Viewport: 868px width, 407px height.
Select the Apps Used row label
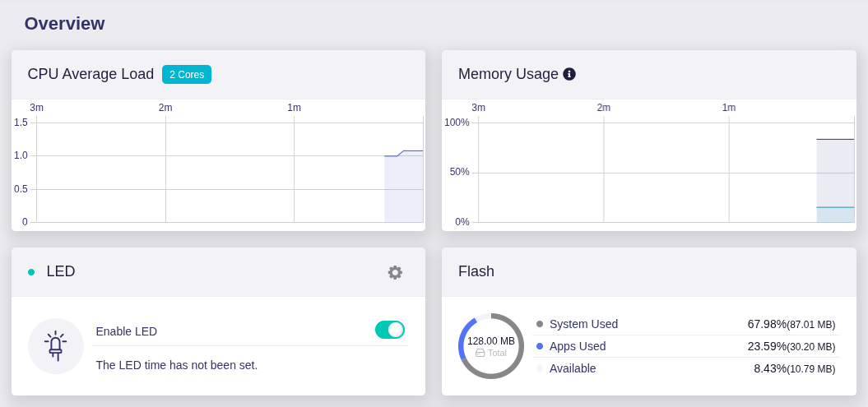coord(578,346)
